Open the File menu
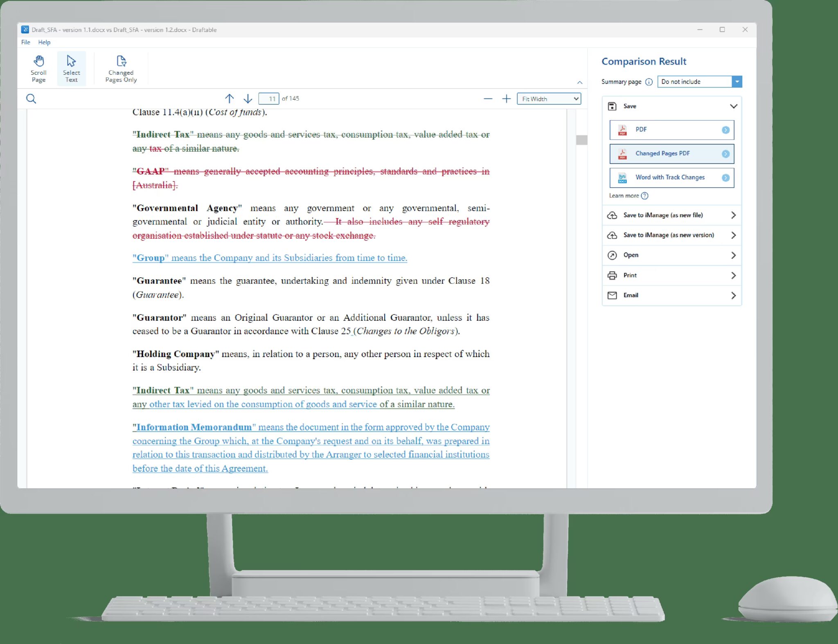Screen dimensions: 838x644 [25, 42]
